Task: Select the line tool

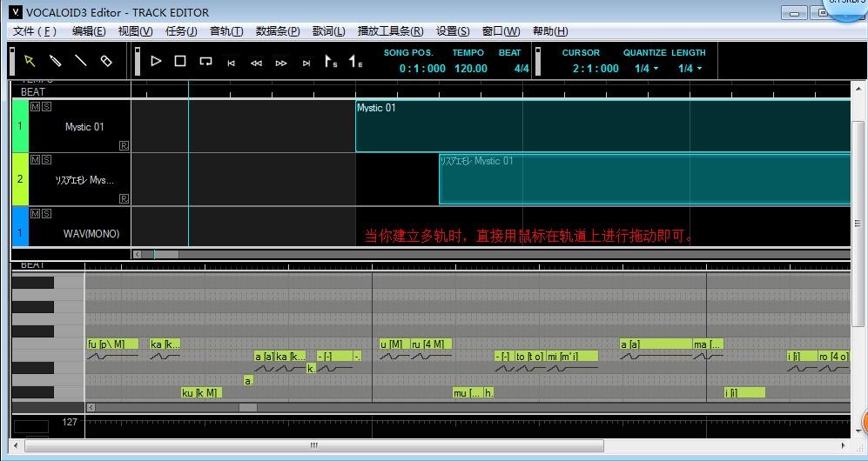Action: pos(81,61)
